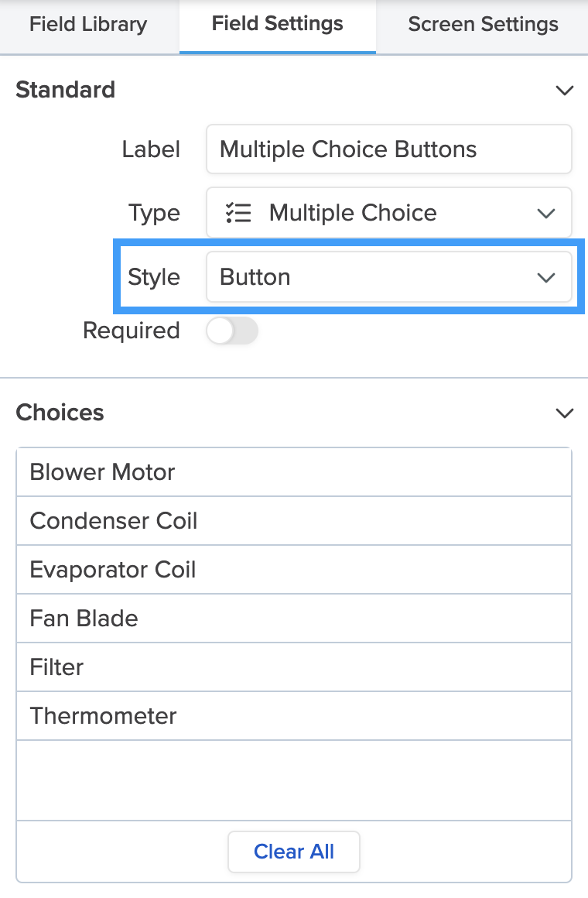The height and width of the screenshot is (898, 588).
Task: Select the Thermometer choice row
Action: [x=294, y=716]
